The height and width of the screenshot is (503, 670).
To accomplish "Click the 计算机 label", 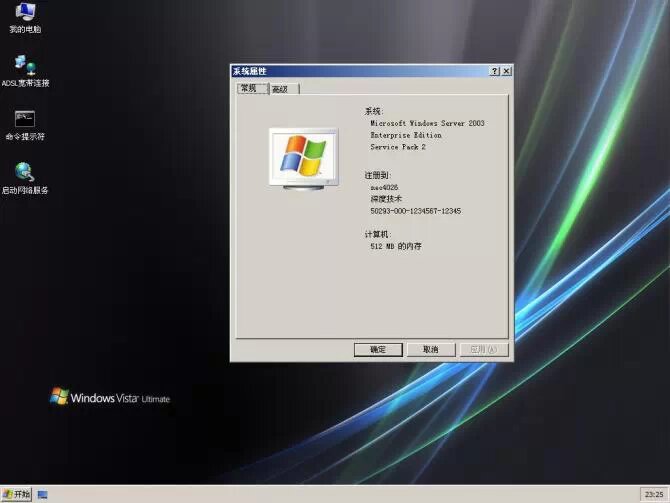I will click(x=378, y=234).
